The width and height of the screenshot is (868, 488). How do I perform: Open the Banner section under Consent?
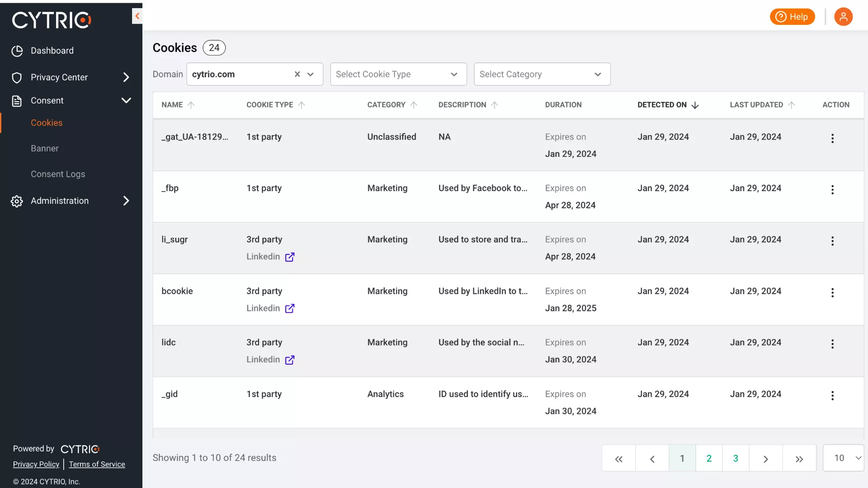pos(45,148)
